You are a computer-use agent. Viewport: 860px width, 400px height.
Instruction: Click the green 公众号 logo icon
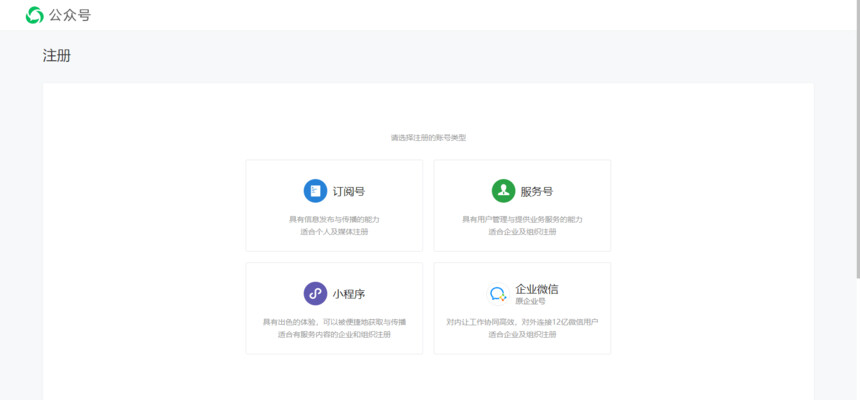[x=35, y=15]
